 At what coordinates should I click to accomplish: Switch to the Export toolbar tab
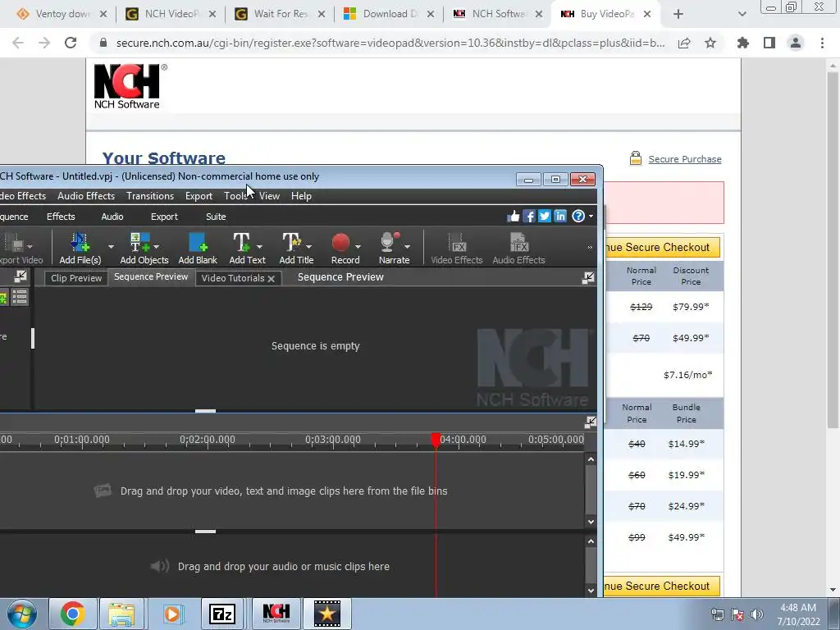[x=164, y=217]
